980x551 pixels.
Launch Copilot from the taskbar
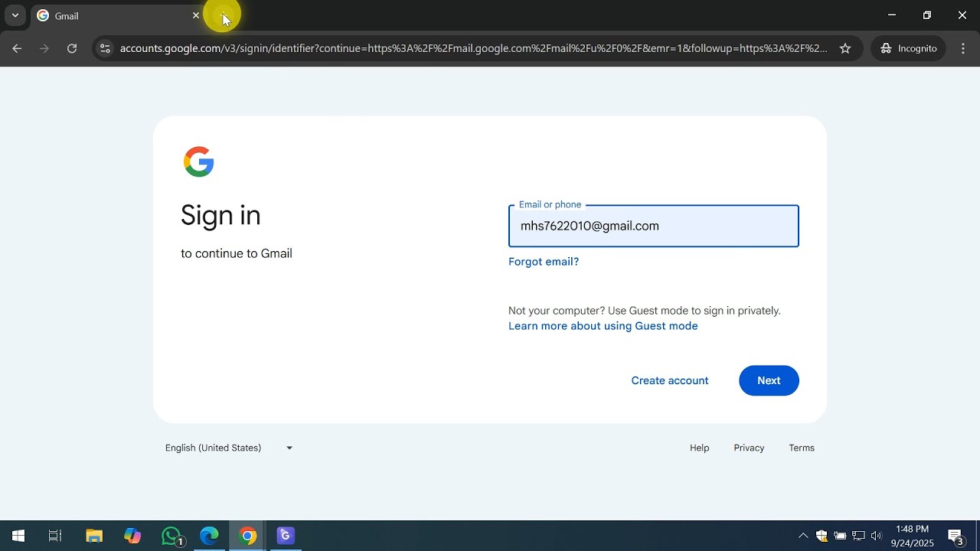pos(132,536)
